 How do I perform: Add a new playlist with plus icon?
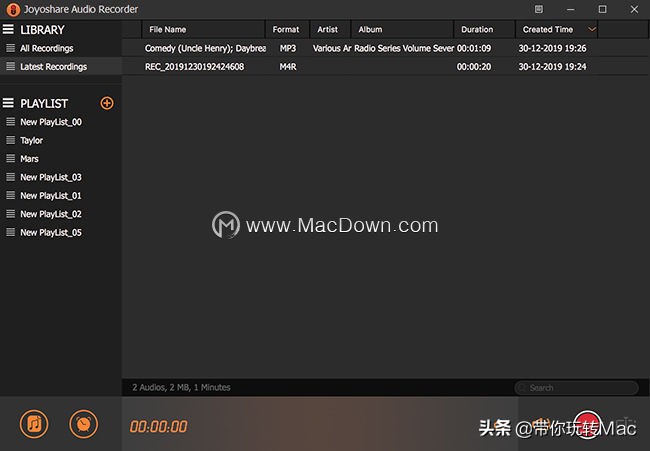point(107,103)
